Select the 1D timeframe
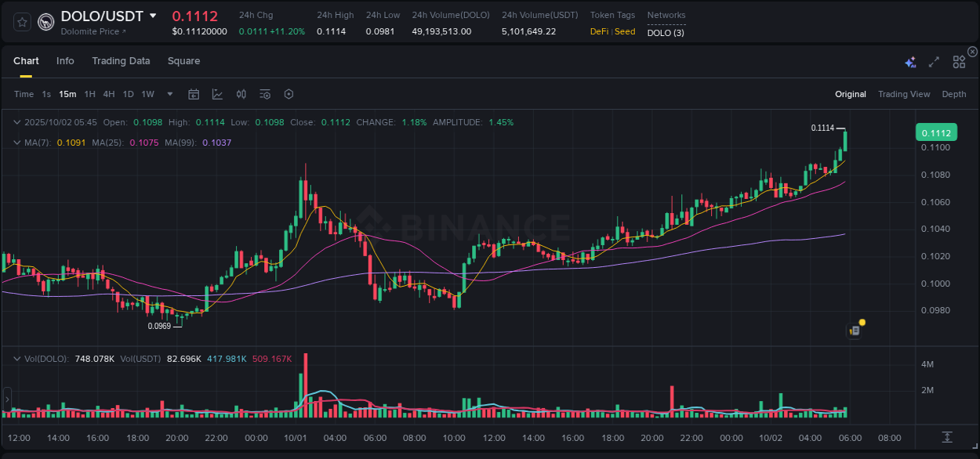 128,94
